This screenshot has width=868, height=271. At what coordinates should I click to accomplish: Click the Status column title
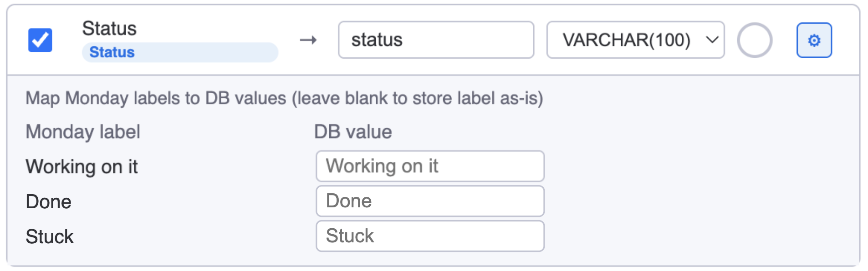(109, 28)
